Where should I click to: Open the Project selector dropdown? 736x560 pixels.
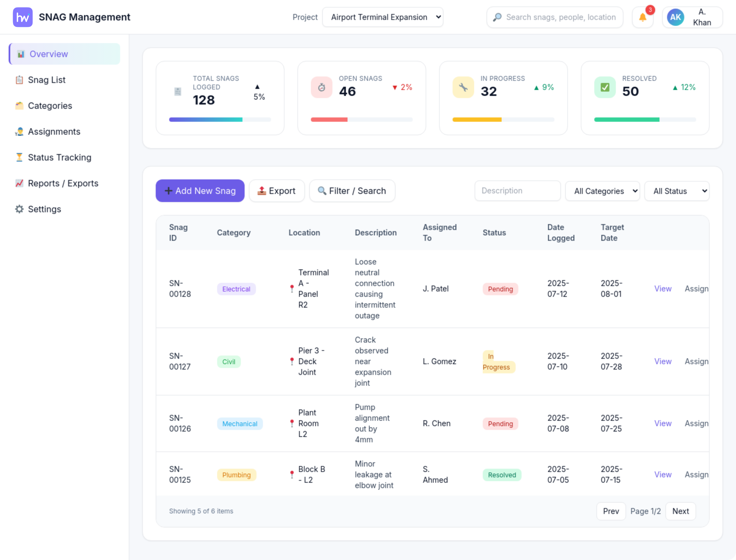383,17
